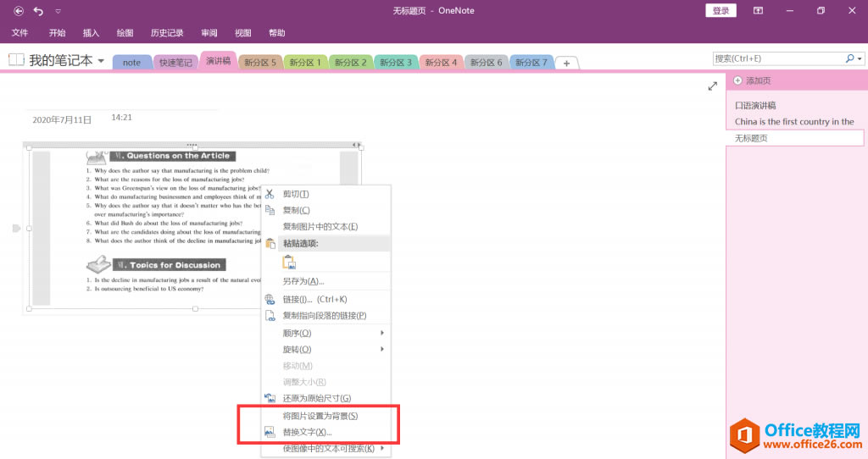Screen dimensions: 868x459
Task: Click the magnifier search icon
Action: tap(849, 58)
